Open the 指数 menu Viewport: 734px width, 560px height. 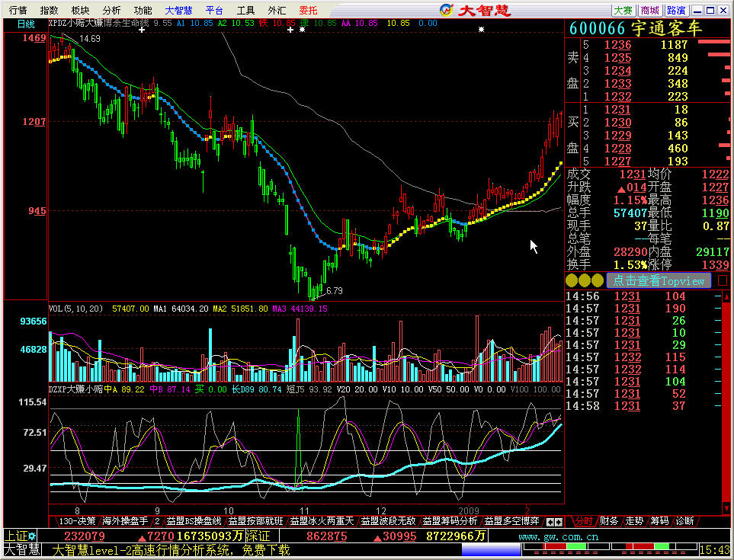click(49, 11)
